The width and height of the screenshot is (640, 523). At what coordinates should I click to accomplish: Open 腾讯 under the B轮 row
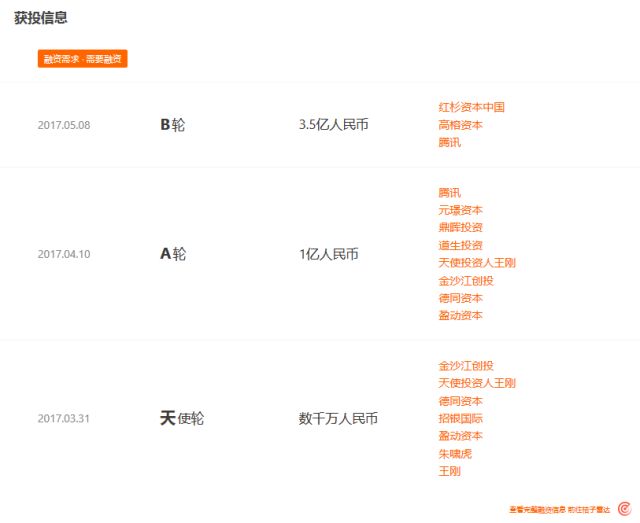click(449, 142)
